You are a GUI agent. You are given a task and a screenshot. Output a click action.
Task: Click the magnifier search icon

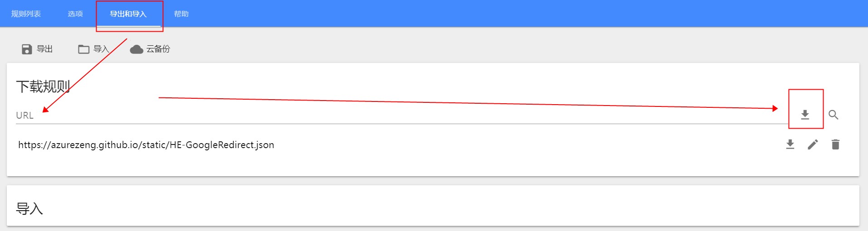click(x=833, y=115)
